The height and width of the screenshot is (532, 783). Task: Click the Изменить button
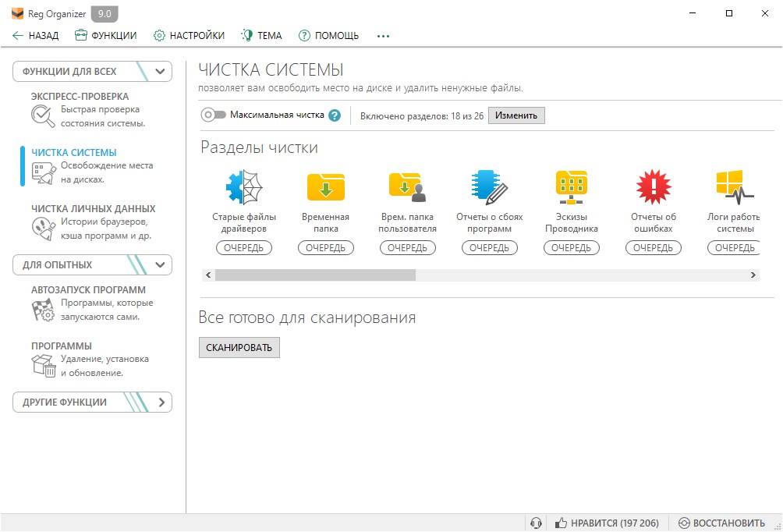pos(516,115)
